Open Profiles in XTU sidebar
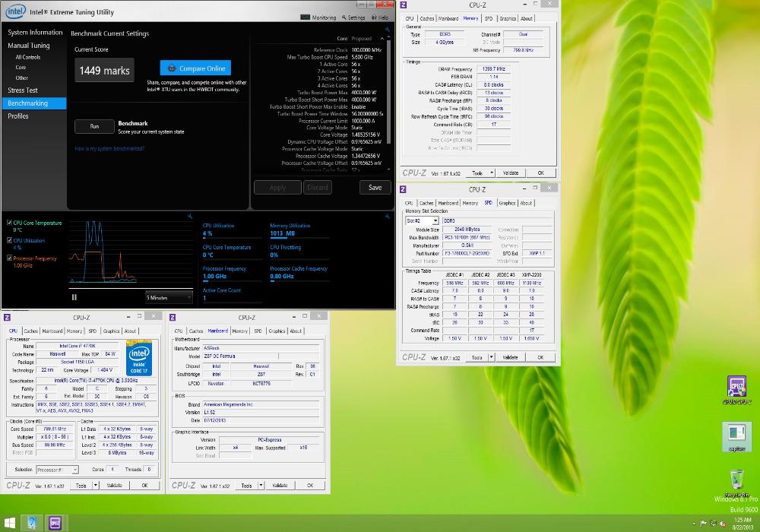Image resolution: width=760 pixels, height=532 pixels. point(18,116)
